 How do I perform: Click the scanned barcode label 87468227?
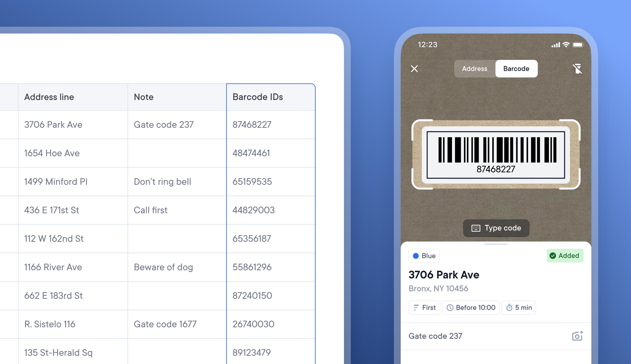click(x=496, y=155)
